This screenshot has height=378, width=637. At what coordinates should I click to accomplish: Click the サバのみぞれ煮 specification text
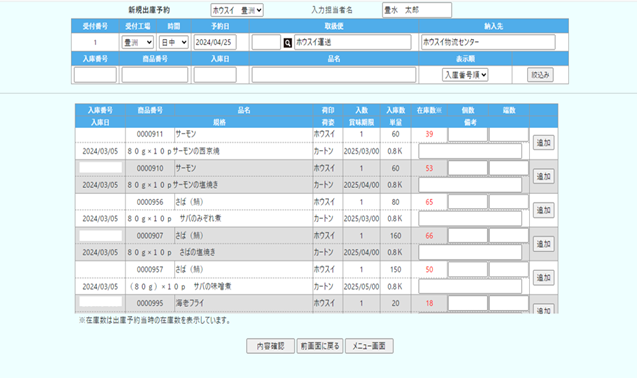click(x=200, y=219)
